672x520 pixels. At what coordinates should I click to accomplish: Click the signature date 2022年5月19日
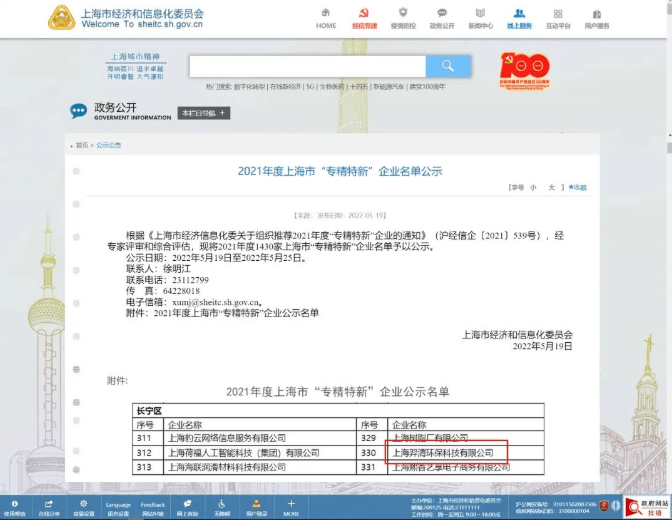(542, 346)
